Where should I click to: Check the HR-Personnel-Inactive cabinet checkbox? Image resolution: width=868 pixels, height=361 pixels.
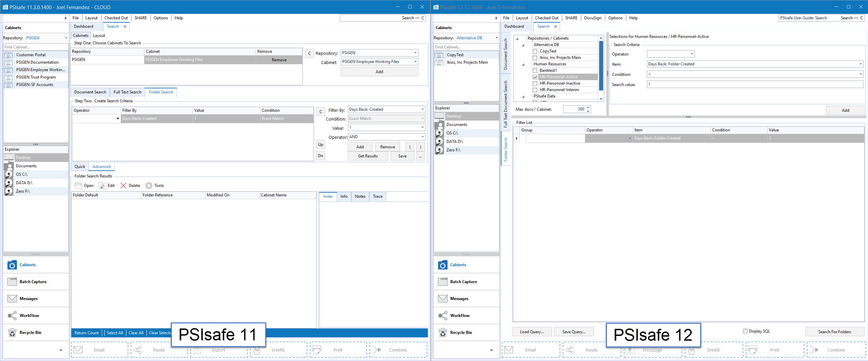tap(535, 83)
